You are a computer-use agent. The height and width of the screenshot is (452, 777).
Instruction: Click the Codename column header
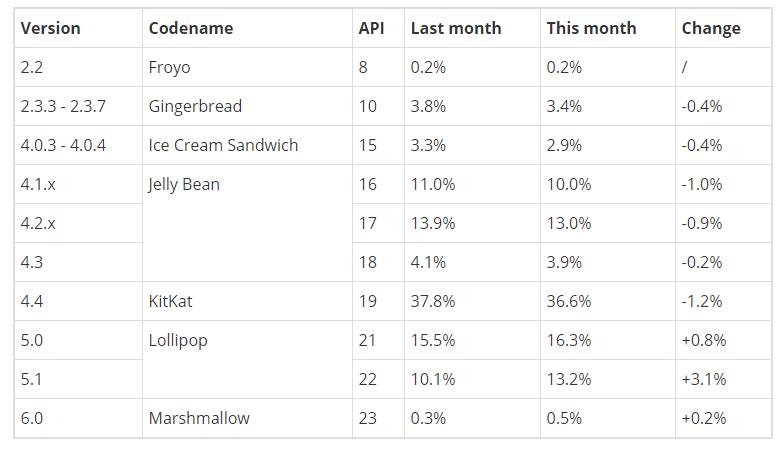[x=191, y=28]
